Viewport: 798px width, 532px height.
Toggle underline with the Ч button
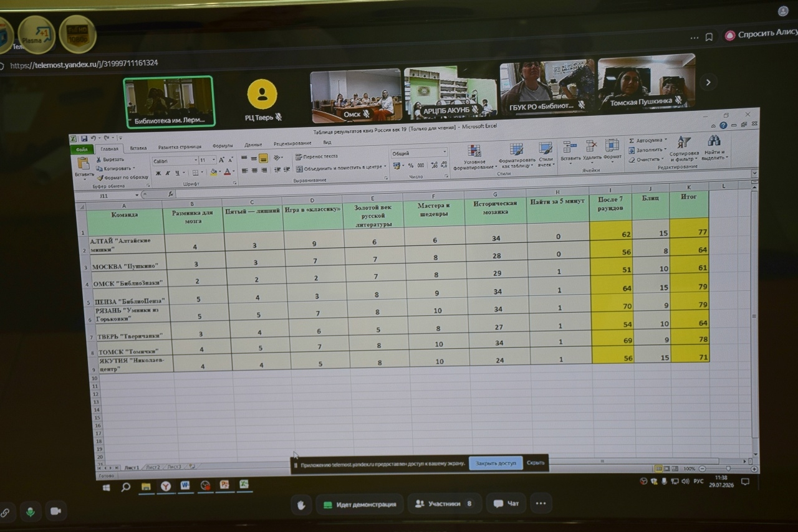pyautogui.click(x=177, y=173)
